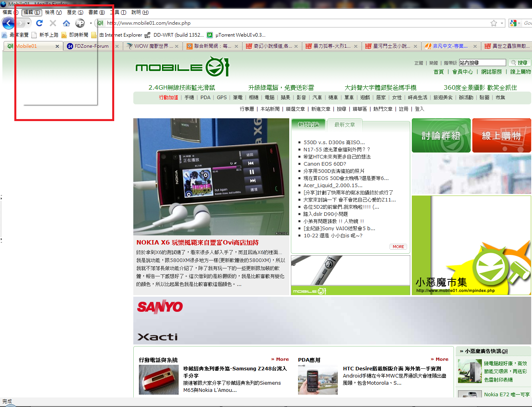Viewport: 532px width, 407px height.
Task: Click the AP toolbar icon
Action: [x=80, y=23]
